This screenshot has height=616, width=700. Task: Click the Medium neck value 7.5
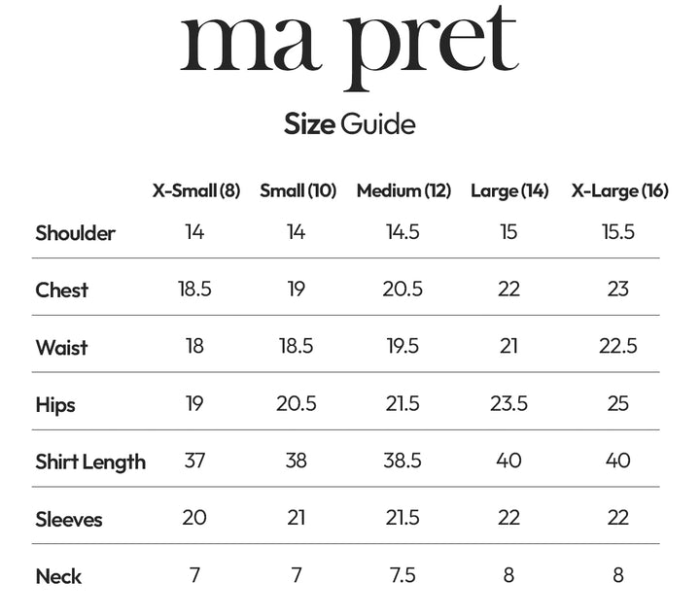(402, 575)
